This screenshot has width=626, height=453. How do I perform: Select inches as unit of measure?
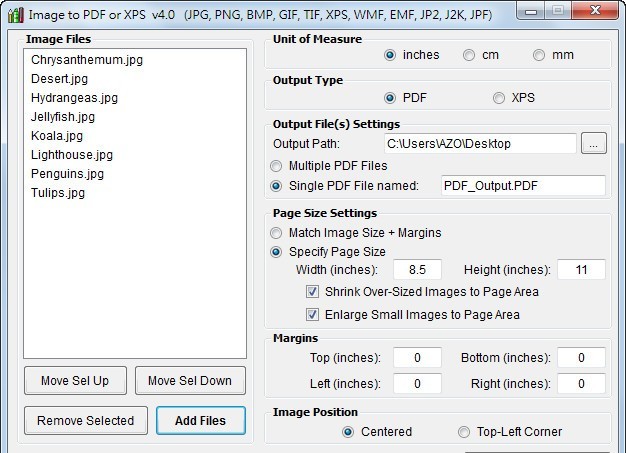click(x=390, y=55)
